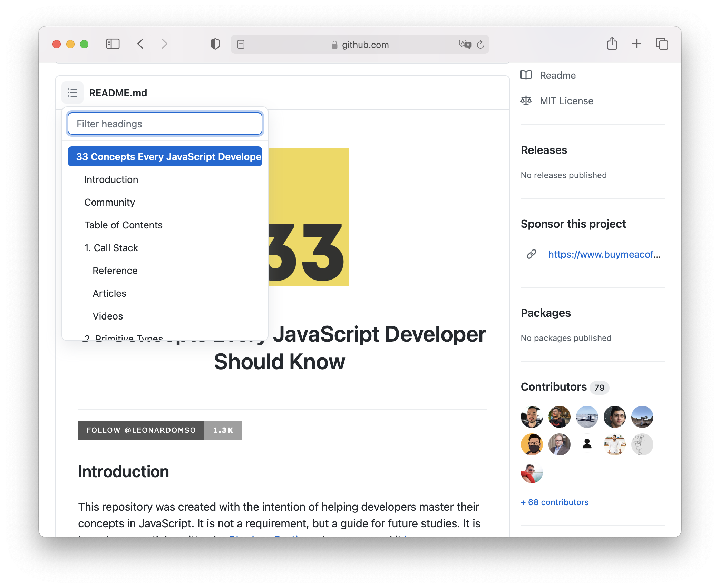Open the README table of contents icon
Viewport: 720px width, 588px height.
[x=72, y=92]
